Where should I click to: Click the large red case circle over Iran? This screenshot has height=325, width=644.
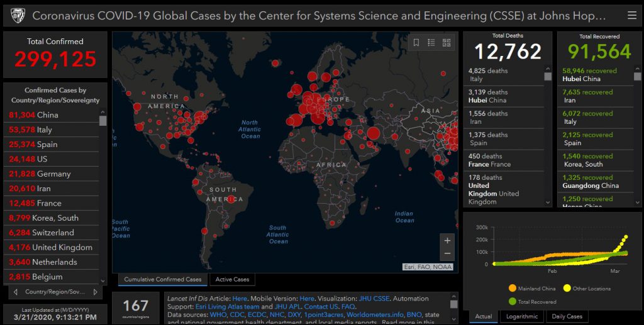tap(374, 133)
